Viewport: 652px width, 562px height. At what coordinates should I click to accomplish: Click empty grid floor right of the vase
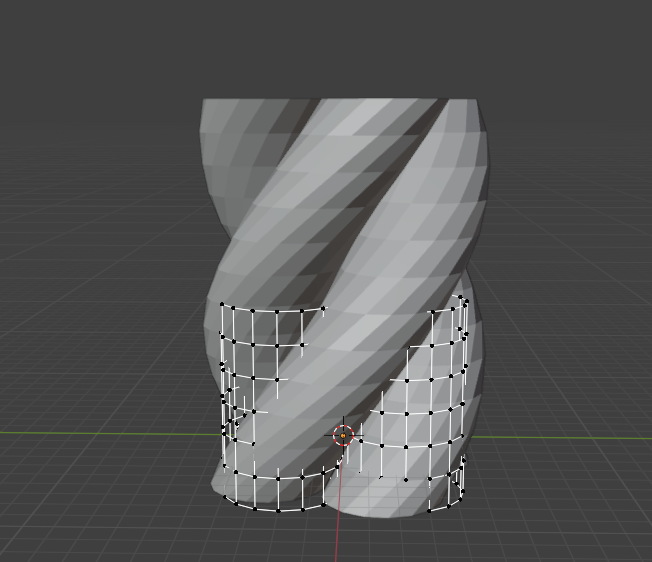click(570, 350)
